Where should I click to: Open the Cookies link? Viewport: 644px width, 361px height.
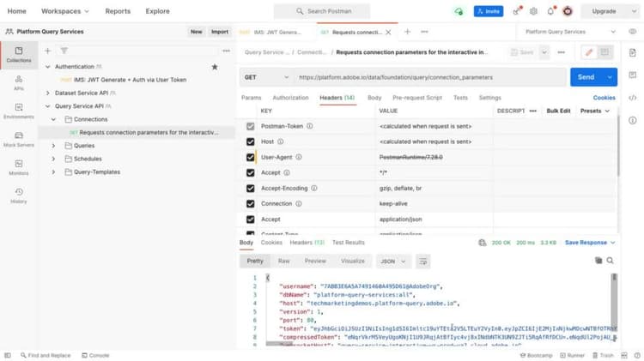tap(605, 98)
